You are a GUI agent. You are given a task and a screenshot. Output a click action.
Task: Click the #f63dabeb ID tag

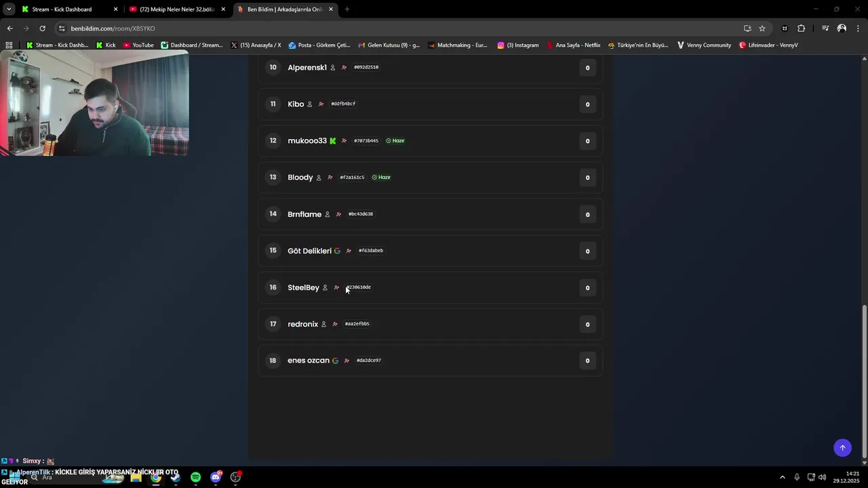click(x=371, y=251)
